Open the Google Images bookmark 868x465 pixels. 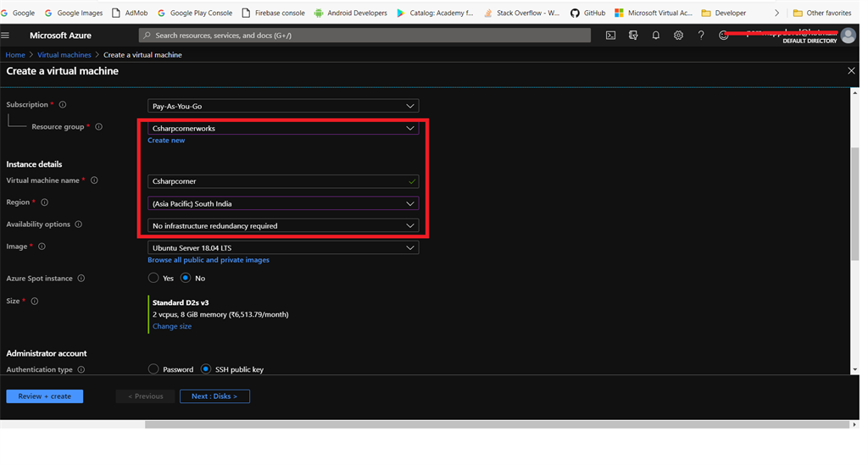[73, 13]
